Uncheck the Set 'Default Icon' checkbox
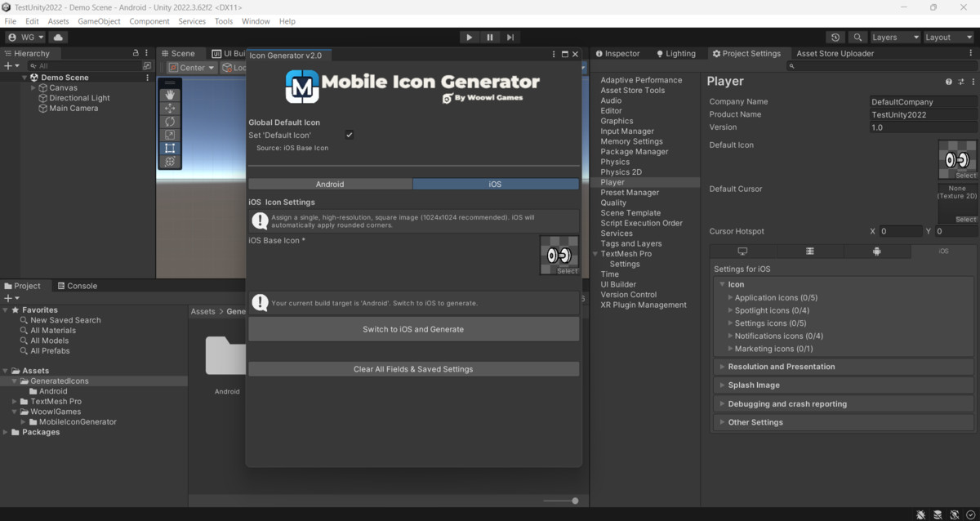The width and height of the screenshot is (980, 521). tap(349, 135)
